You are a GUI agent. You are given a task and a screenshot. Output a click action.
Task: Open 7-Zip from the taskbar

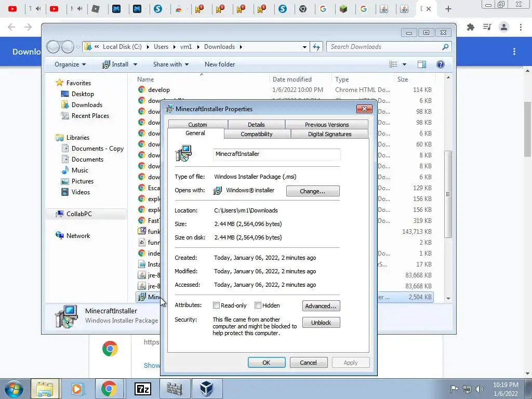pos(142,389)
